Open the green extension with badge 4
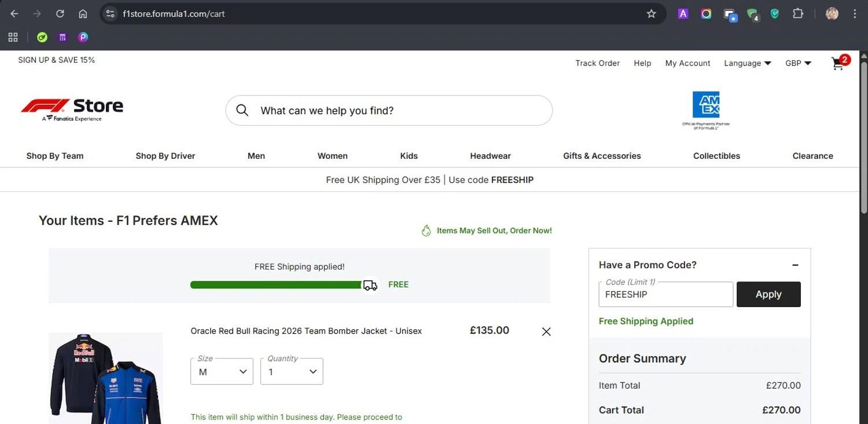The image size is (868, 424). 752,14
